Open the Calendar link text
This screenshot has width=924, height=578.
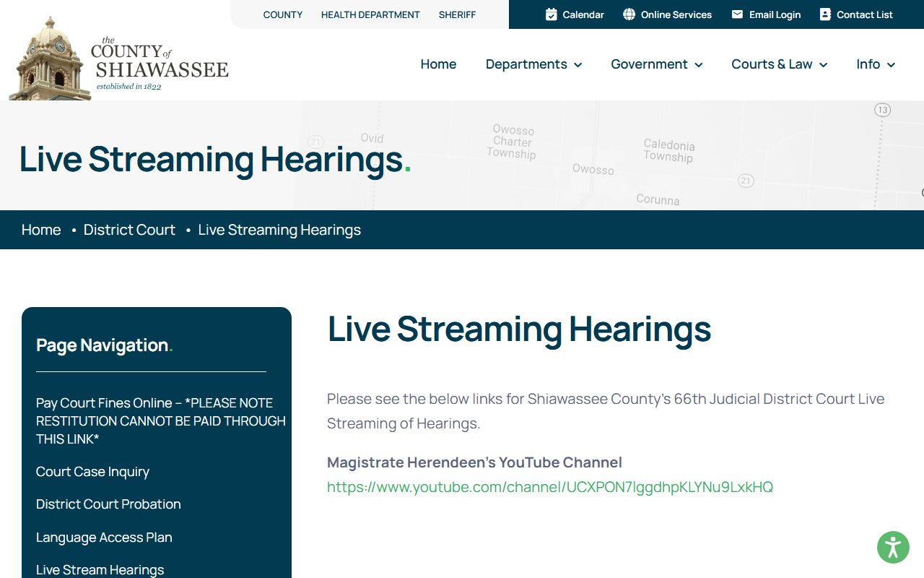click(x=583, y=14)
